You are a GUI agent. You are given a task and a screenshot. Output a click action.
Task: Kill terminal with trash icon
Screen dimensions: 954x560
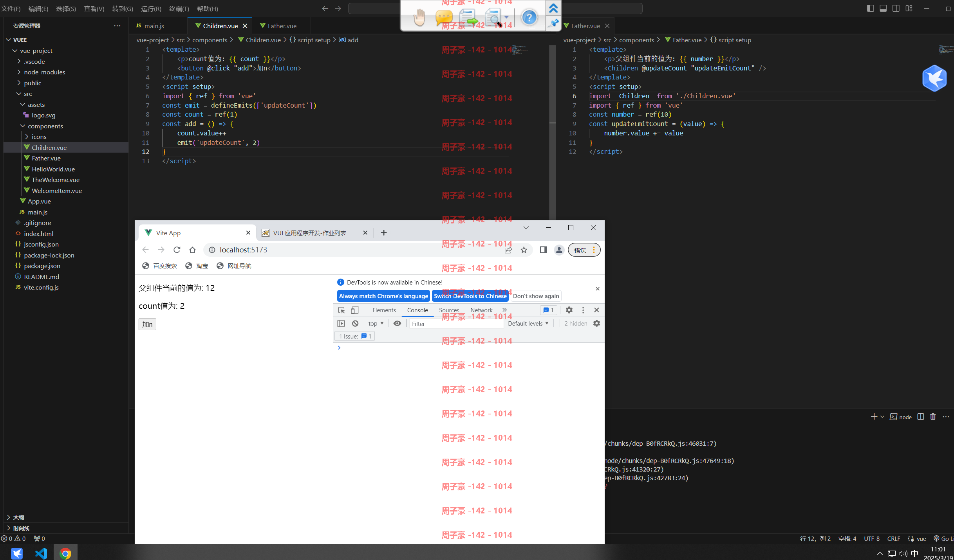(933, 417)
